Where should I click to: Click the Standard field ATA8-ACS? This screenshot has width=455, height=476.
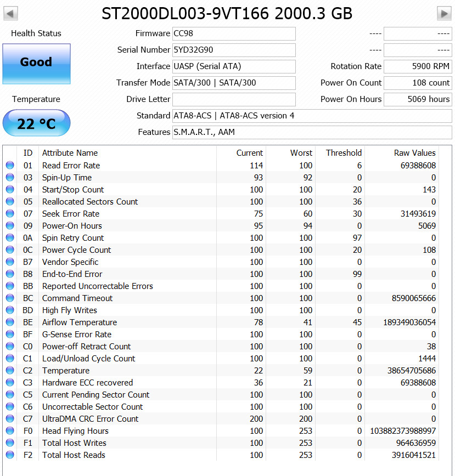click(x=312, y=116)
